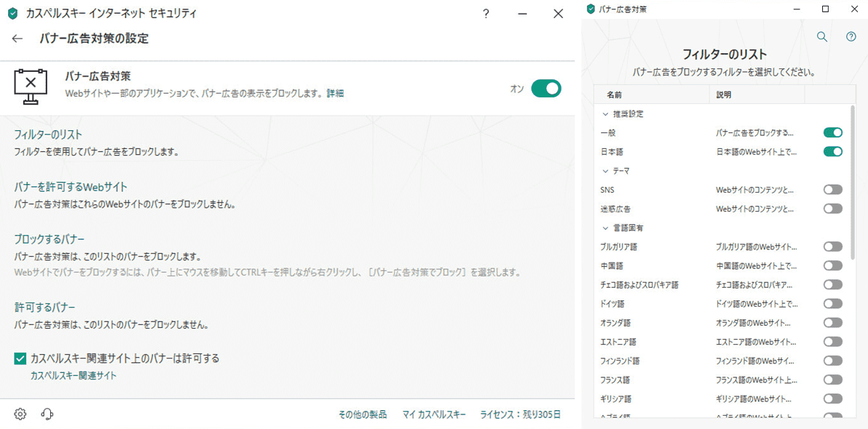Collapse the 言語固有 group
Screen dimensions: 868x429
click(605, 228)
